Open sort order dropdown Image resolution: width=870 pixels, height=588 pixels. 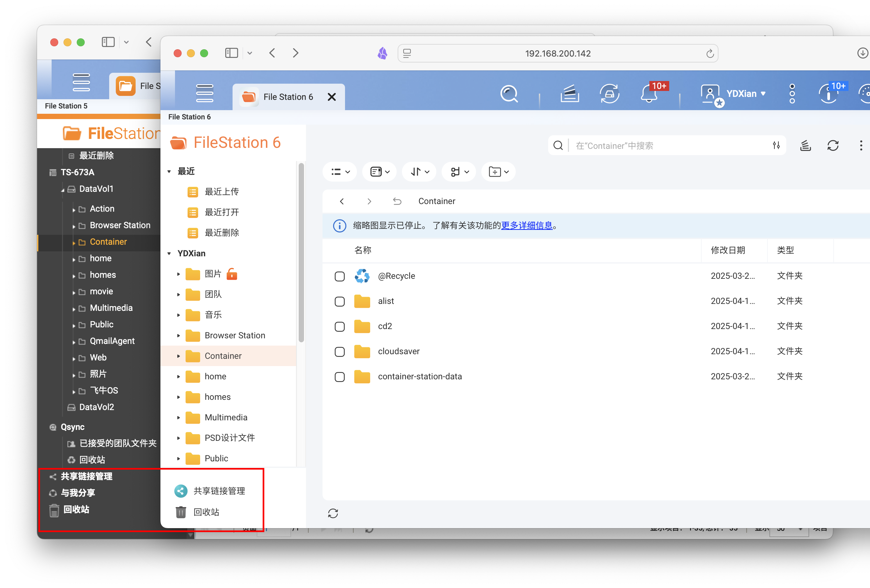(x=419, y=172)
